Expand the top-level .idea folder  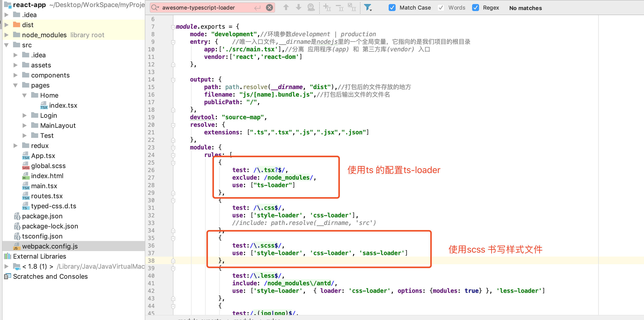point(7,15)
